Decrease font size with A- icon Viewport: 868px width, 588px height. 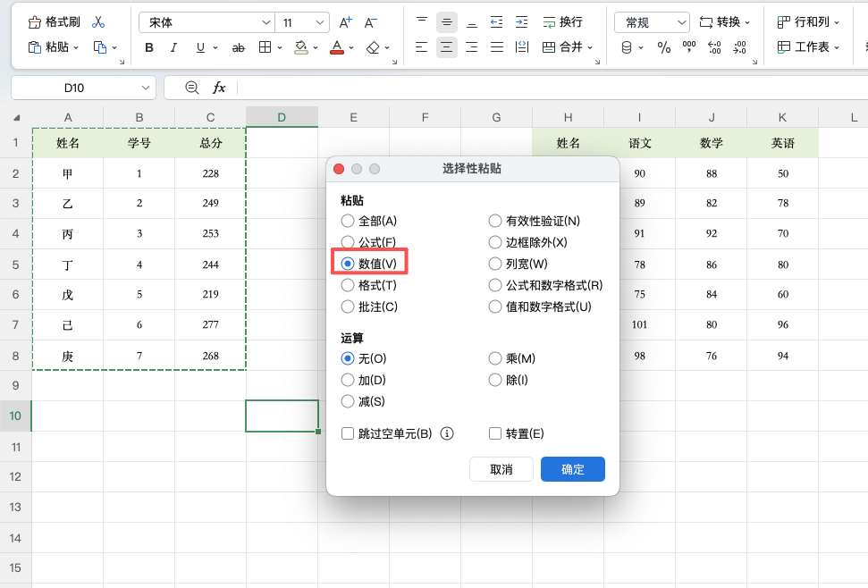370,22
